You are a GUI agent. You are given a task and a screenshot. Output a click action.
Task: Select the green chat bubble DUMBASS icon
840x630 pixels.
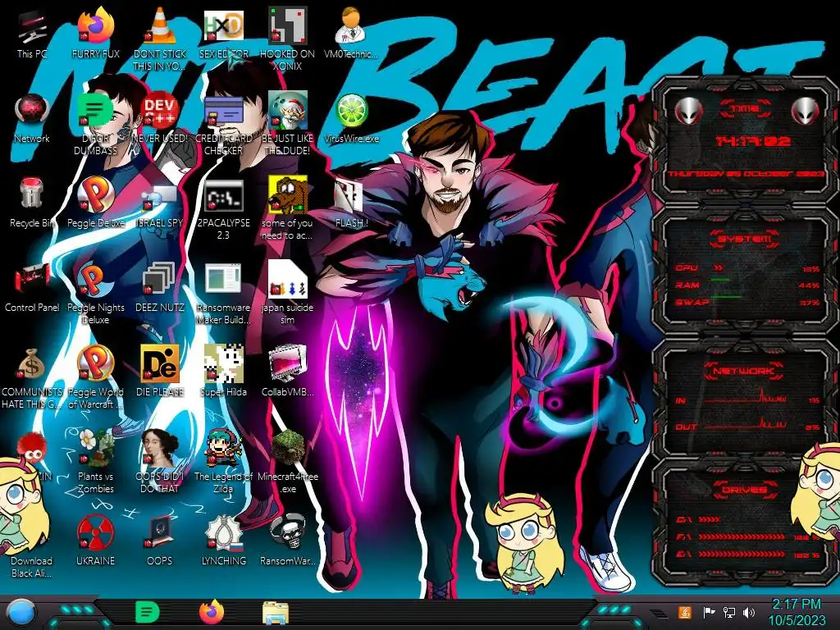tap(95, 125)
